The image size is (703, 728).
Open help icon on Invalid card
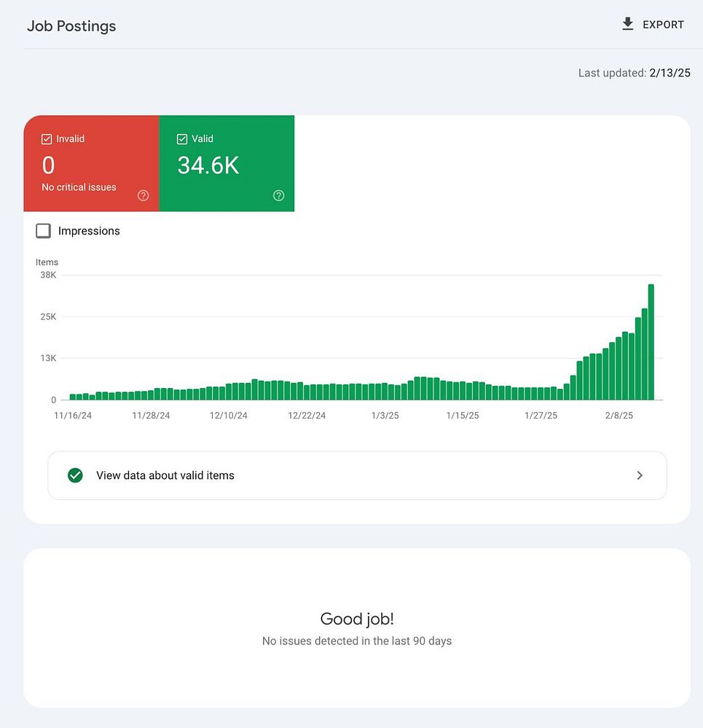(144, 195)
